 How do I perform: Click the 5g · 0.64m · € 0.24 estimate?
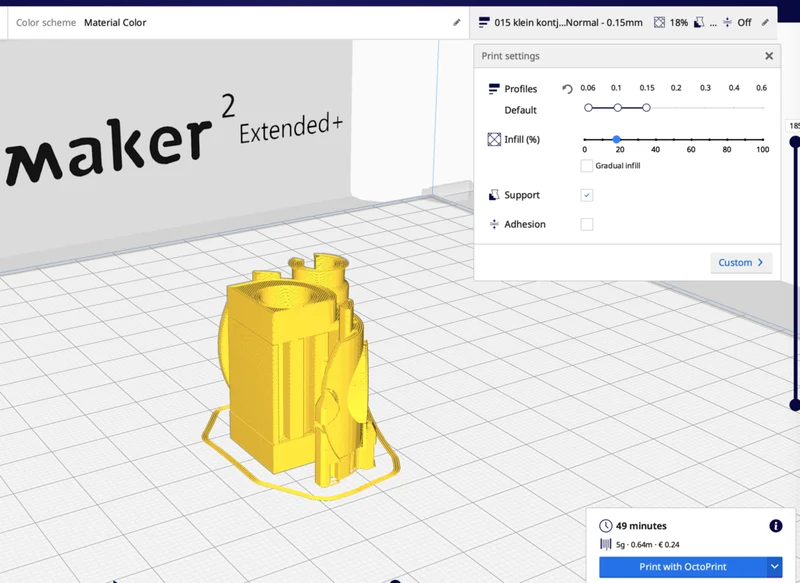(x=647, y=545)
